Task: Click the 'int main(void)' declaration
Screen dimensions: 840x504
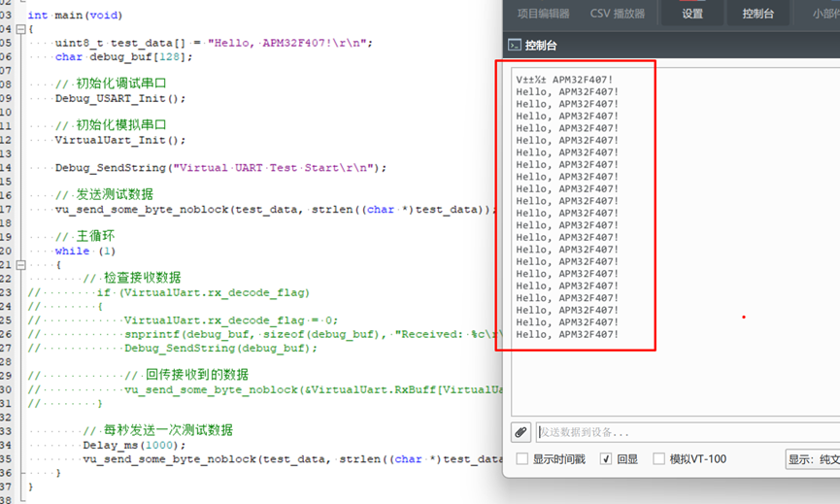Action: 75,16
